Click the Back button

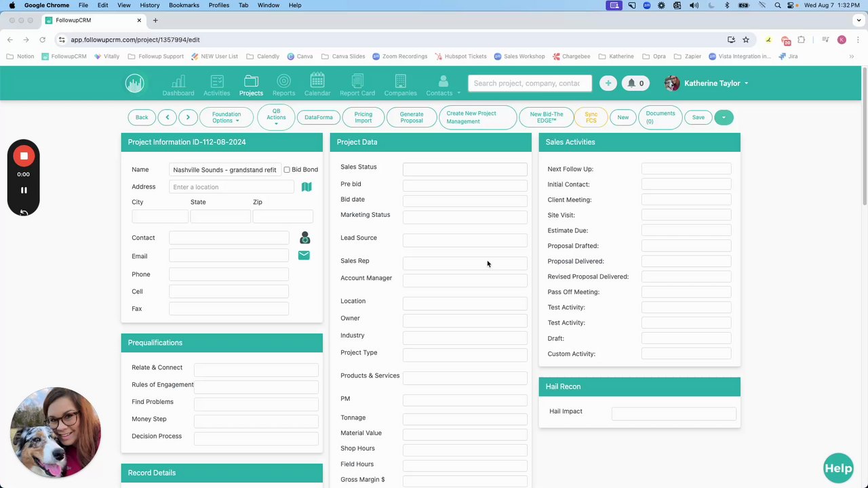[141, 117]
